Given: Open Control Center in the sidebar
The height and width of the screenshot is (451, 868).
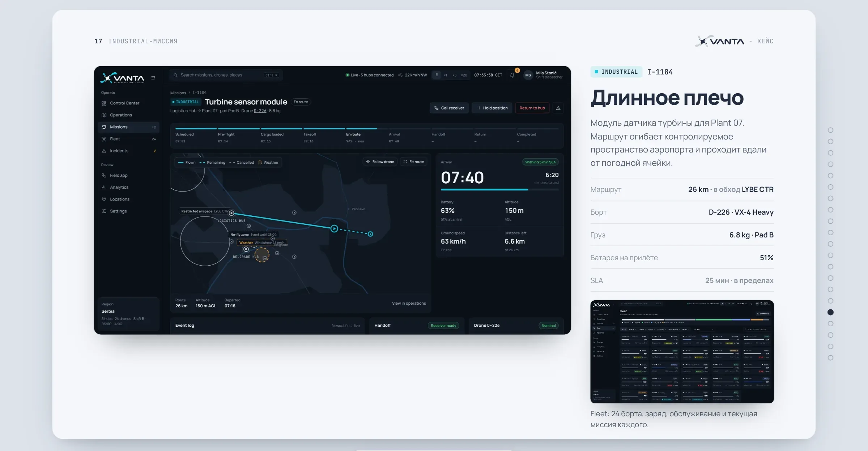Looking at the screenshot, I should [128, 103].
